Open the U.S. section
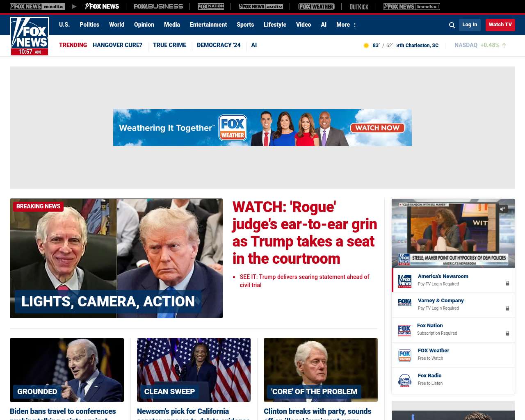The height and width of the screenshot is (420, 525). (x=64, y=25)
